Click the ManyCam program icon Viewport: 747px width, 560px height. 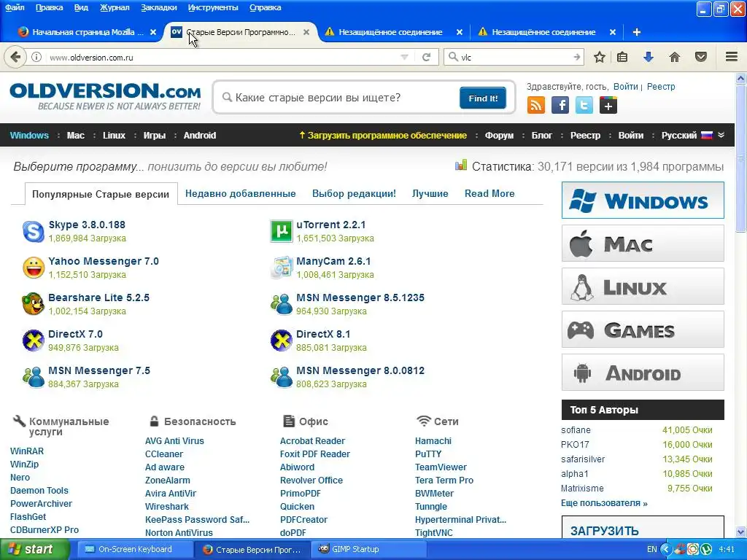pos(282,268)
